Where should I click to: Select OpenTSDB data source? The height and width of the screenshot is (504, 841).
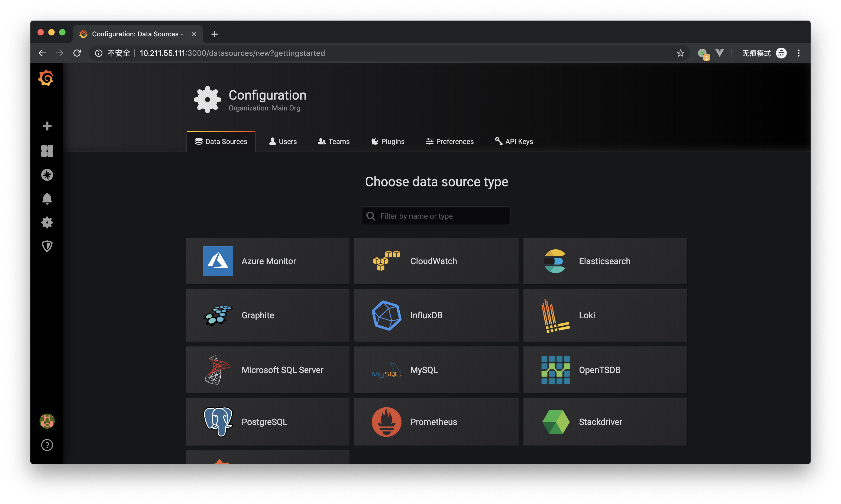(x=604, y=369)
